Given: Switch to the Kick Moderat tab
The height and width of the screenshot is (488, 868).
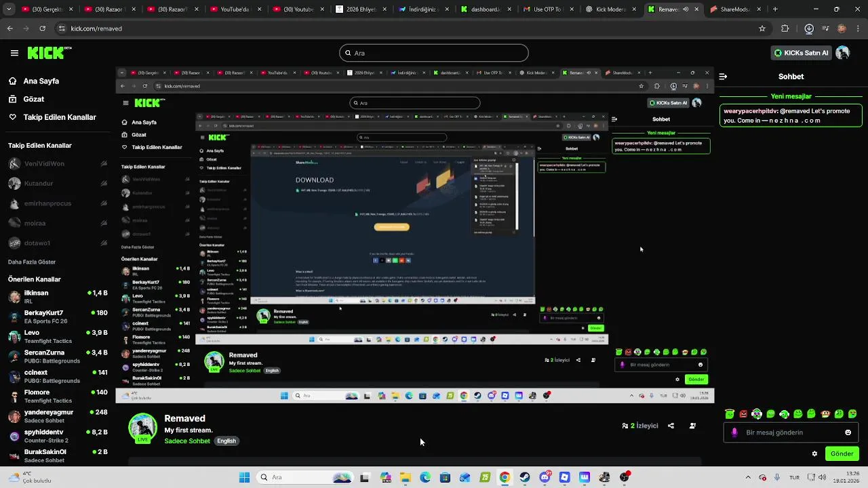Looking at the screenshot, I should tap(610, 9).
